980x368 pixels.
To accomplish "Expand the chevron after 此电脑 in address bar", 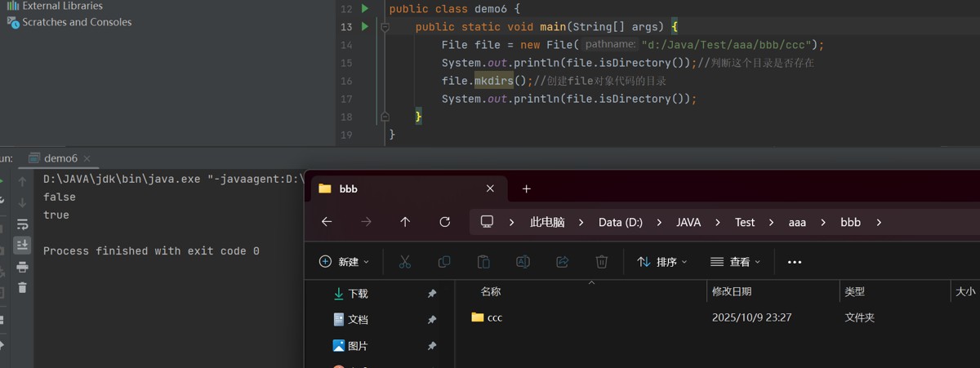I will tap(581, 222).
